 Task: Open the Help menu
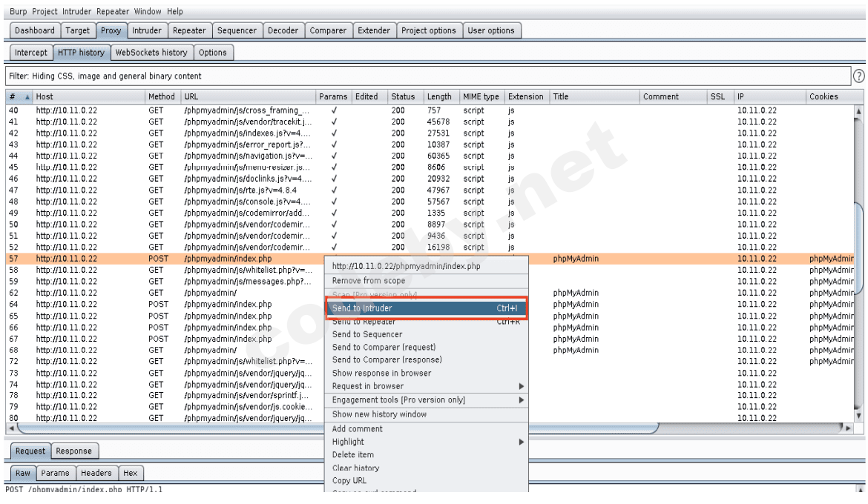point(175,11)
